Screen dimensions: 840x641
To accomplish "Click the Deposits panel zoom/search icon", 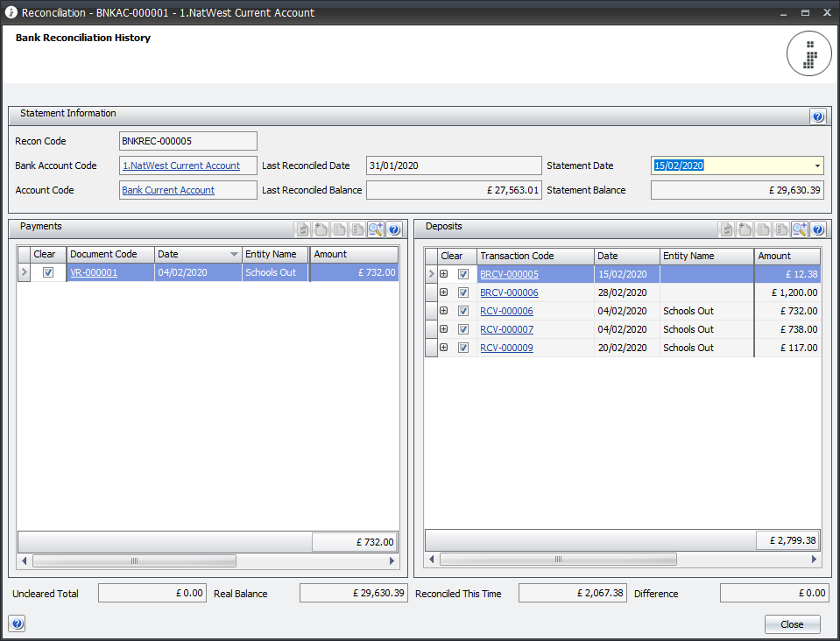I will 800,229.
